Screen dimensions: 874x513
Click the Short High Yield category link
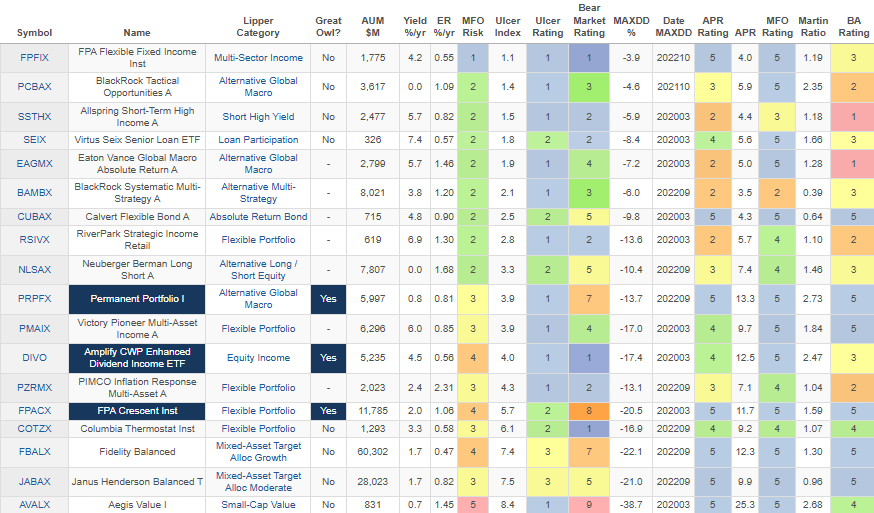point(258,117)
